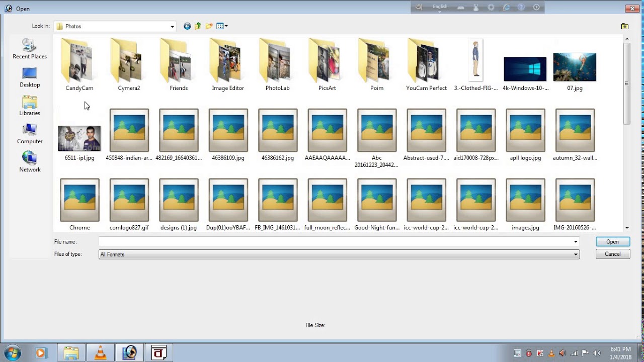
Task: Go to Desktop in sidebar
Action: tap(30, 77)
